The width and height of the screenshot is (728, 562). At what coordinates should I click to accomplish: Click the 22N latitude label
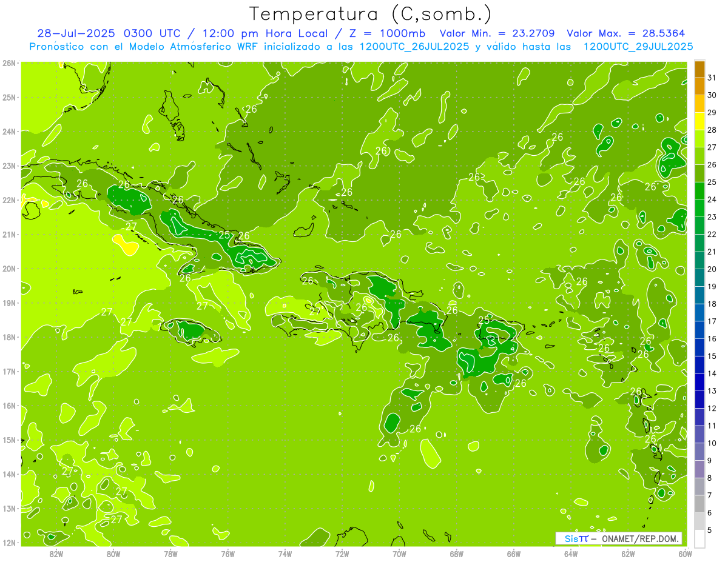click(x=9, y=200)
